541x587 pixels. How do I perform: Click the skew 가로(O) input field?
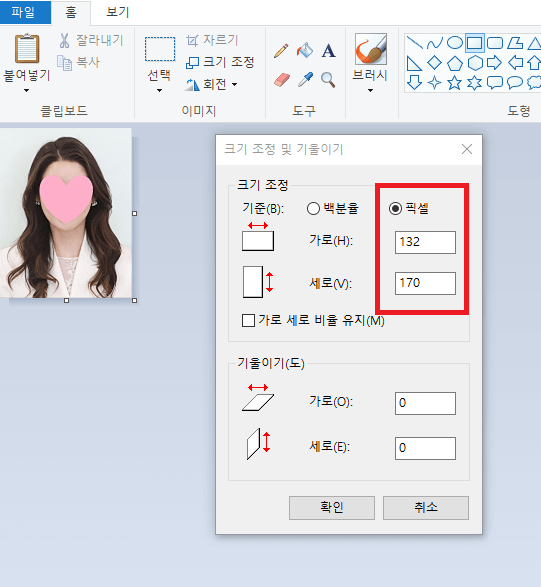(425, 404)
